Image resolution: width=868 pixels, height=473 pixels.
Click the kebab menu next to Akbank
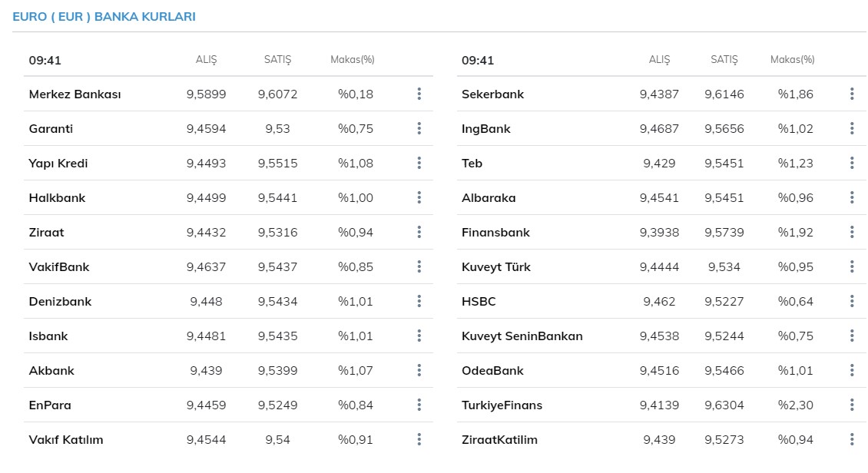pyautogui.click(x=419, y=370)
